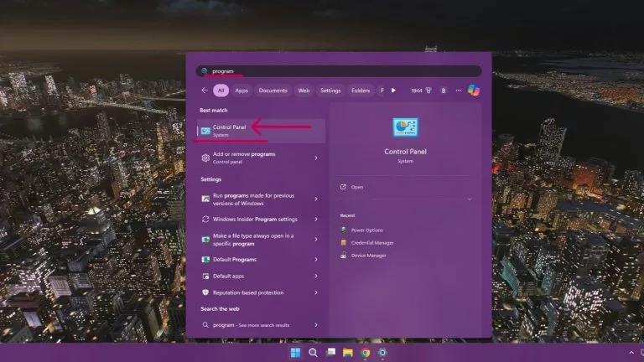This screenshot has width=644, height=362.
Task: Open recent Device Manager
Action: [x=368, y=256]
